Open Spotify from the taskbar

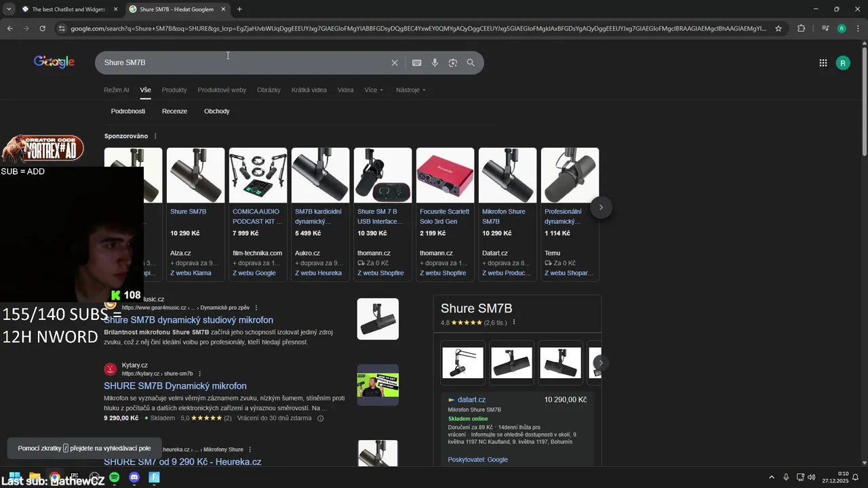pyautogui.click(x=115, y=477)
